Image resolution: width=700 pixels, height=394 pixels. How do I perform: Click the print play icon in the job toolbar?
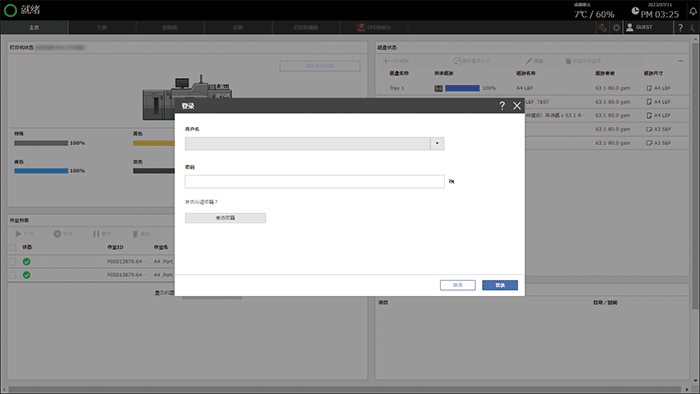(18, 234)
